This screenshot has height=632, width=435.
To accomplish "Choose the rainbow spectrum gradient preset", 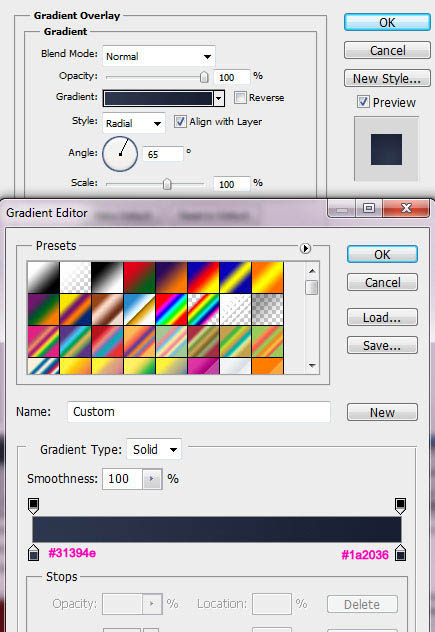I will 171,310.
